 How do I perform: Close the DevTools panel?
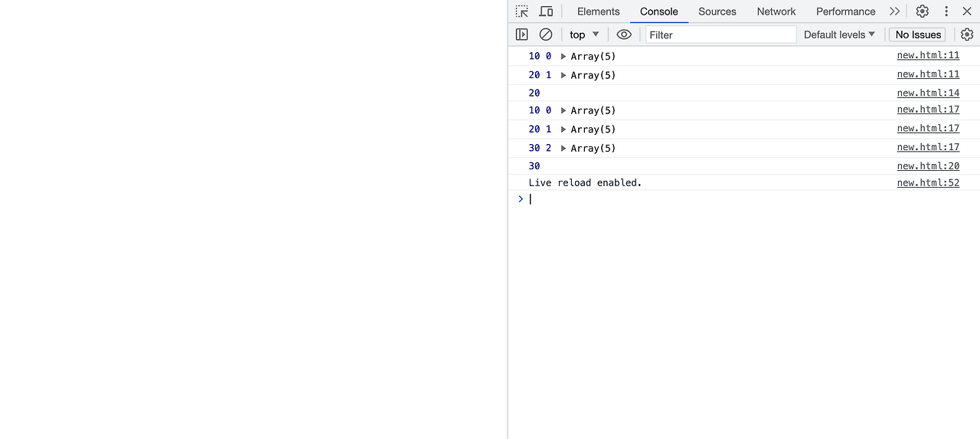coord(967,11)
